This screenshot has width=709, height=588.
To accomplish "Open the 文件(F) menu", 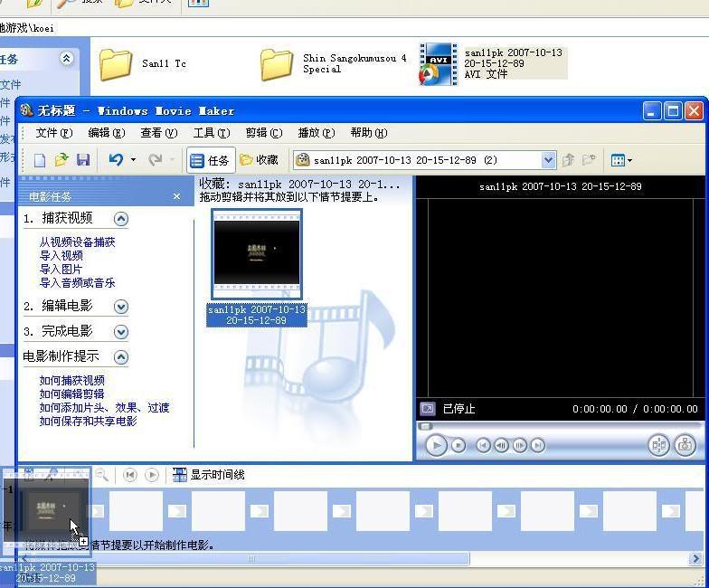I will coord(53,133).
